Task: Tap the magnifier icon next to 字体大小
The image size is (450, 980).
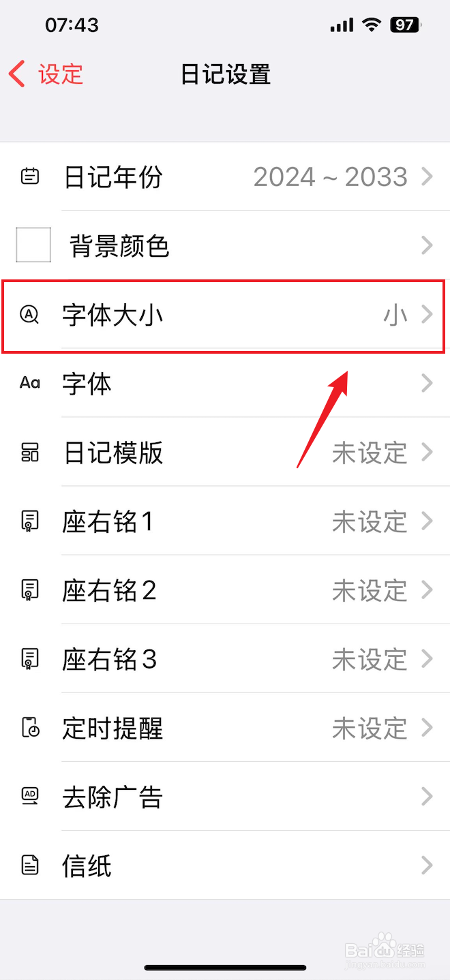Action: [x=29, y=315]
